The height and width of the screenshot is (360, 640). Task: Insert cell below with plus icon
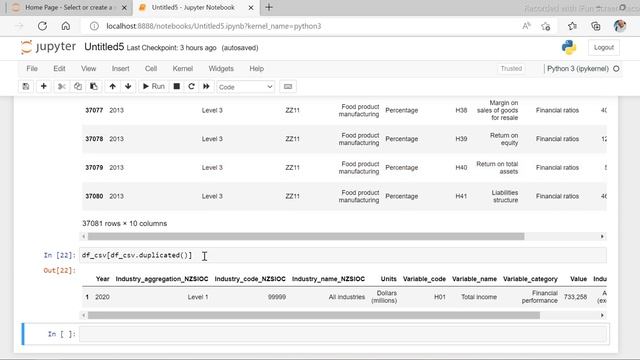pyautogui.click(x=44, y=87)
